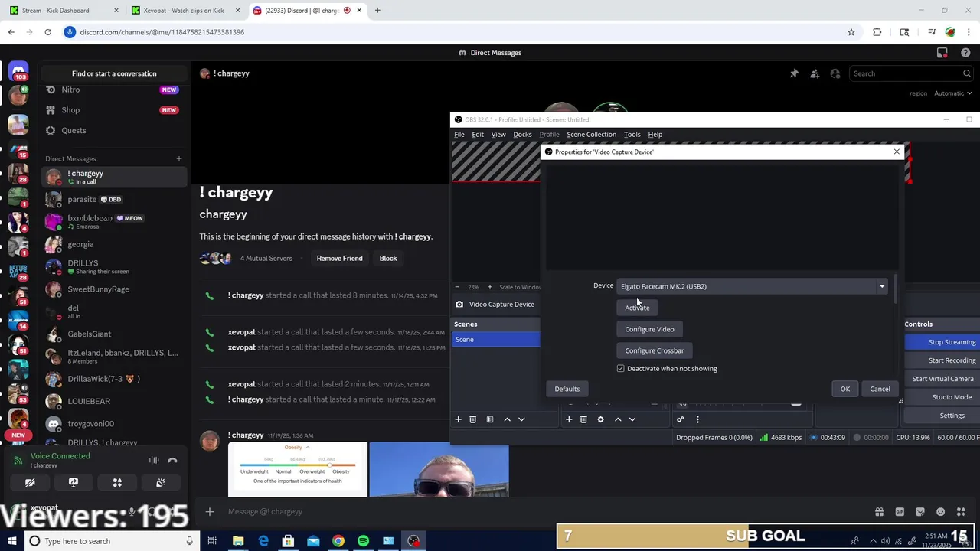Remove scene using Scenes trash icon

473,419
